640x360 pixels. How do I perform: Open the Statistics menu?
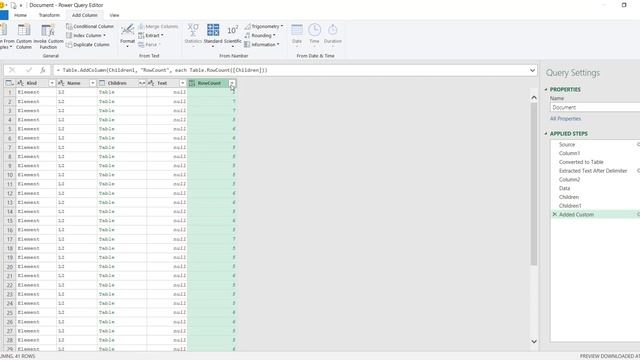[193, 36]
